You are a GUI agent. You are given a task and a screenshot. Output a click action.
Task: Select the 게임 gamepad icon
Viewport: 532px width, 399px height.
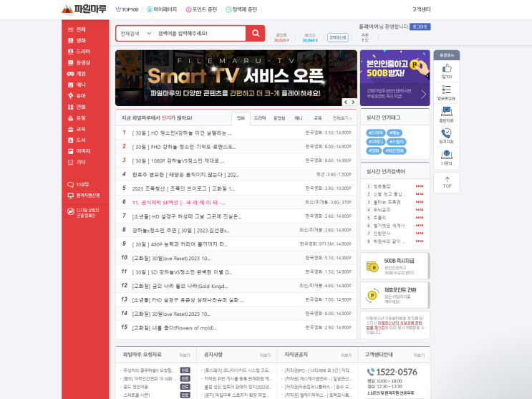point(71,74)
